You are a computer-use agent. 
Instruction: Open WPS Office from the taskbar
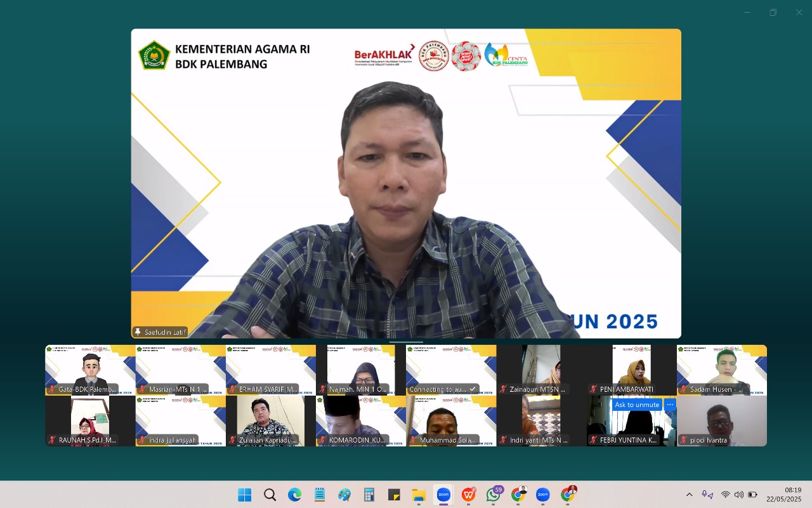[468, 494]
